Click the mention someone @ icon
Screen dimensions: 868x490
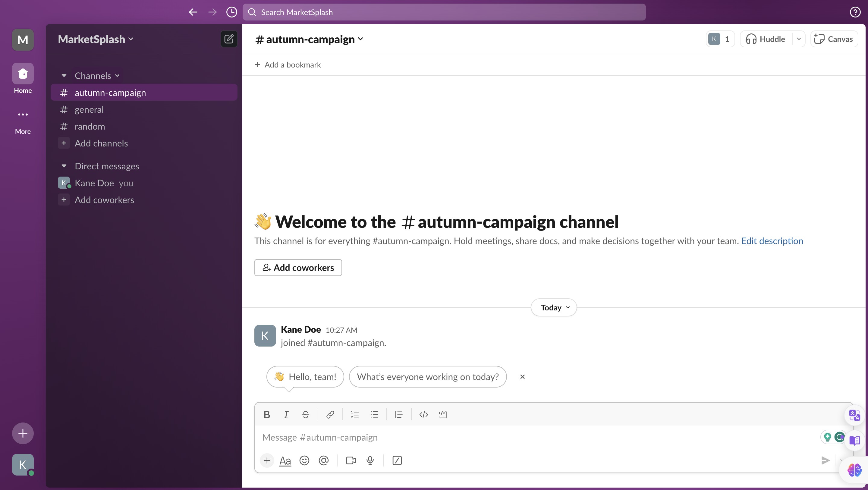pyautogui.click(x=323, y=460)
